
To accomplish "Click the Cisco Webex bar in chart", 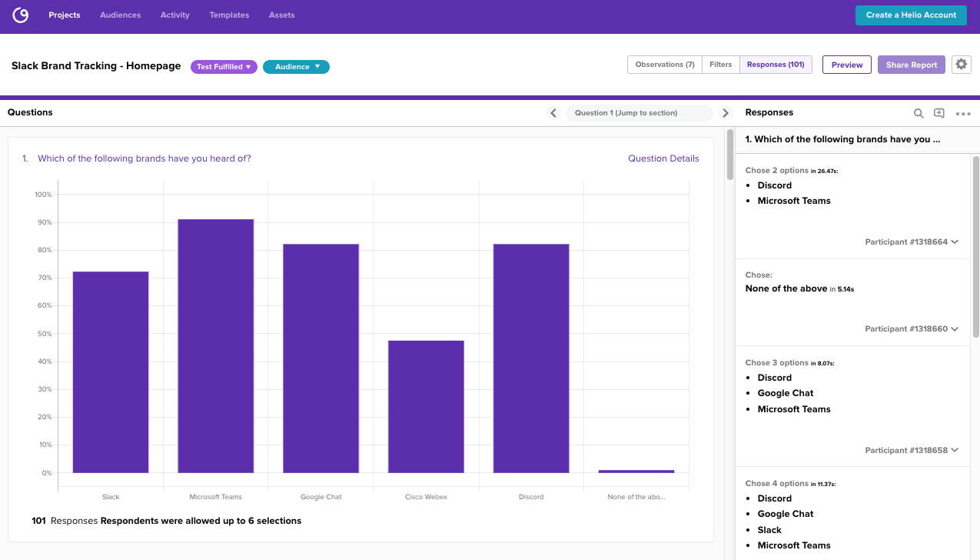I will (x=426, y=407).
